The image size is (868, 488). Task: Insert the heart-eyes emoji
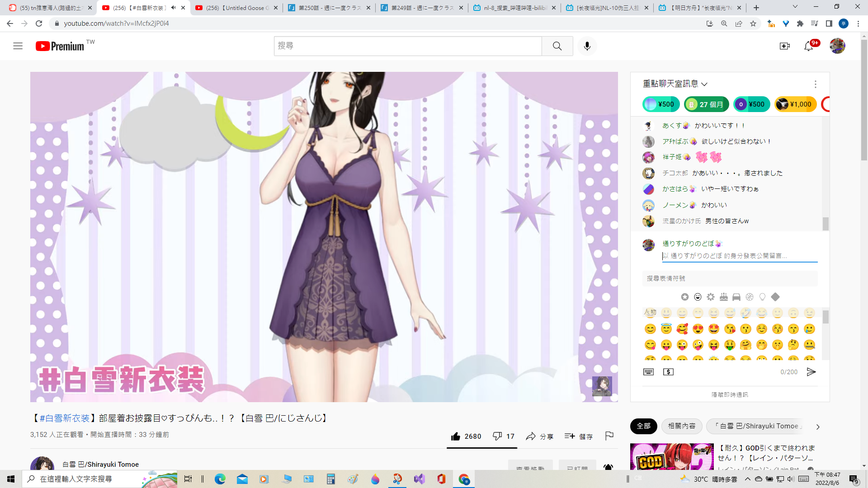(x=698, y=329)
